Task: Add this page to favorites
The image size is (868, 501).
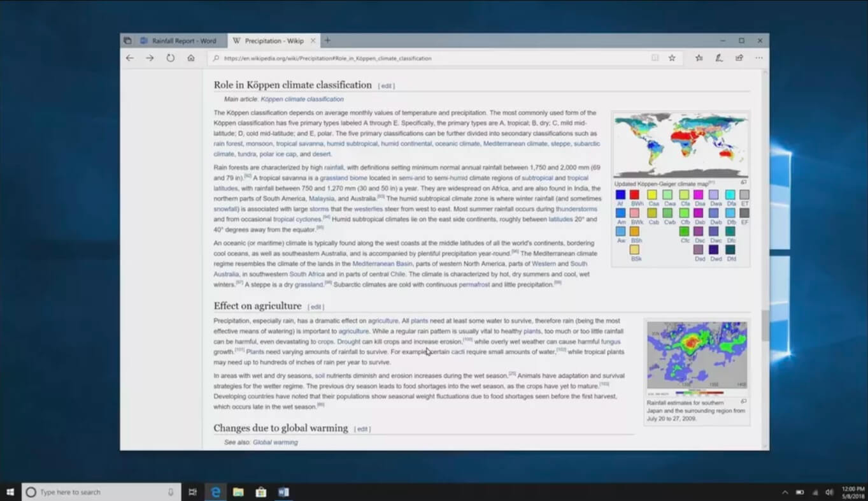Action: point(672,58)
